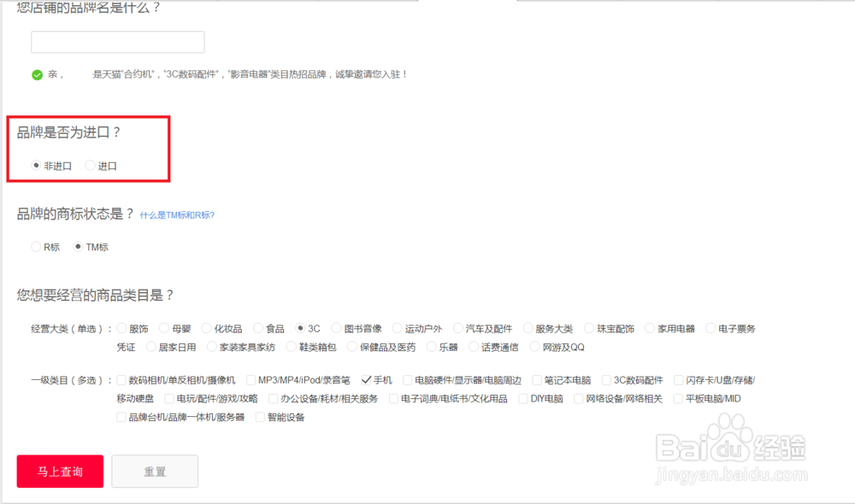
Task: Check 办公设备/耗材/相关服务 subcategory
Action: click(274, 398)
